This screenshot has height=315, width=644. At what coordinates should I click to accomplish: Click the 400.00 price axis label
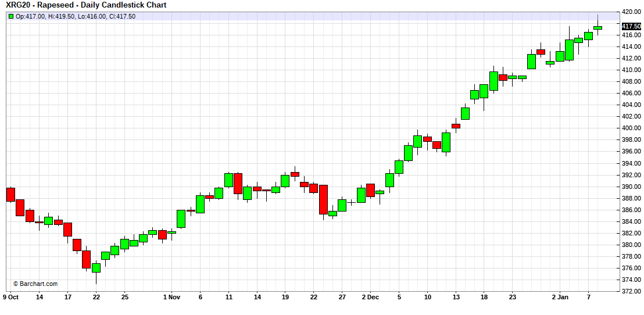click(x=631, y=128)
